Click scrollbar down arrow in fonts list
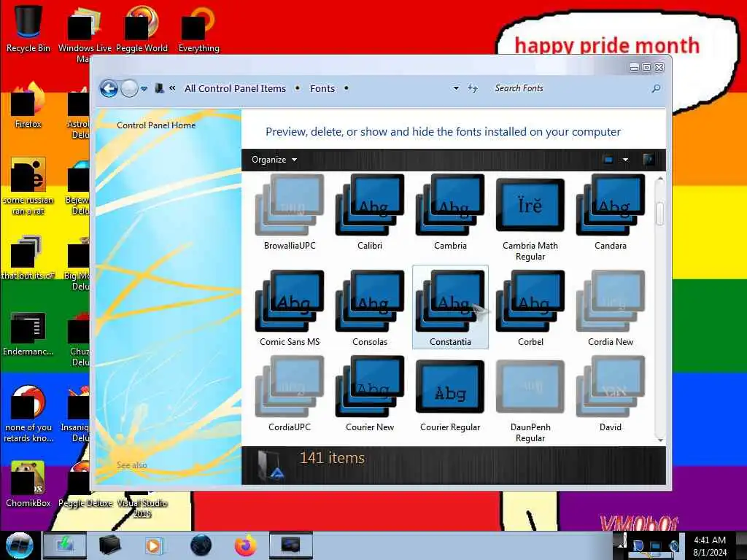 pyautogui.click(x=660, y=440)
